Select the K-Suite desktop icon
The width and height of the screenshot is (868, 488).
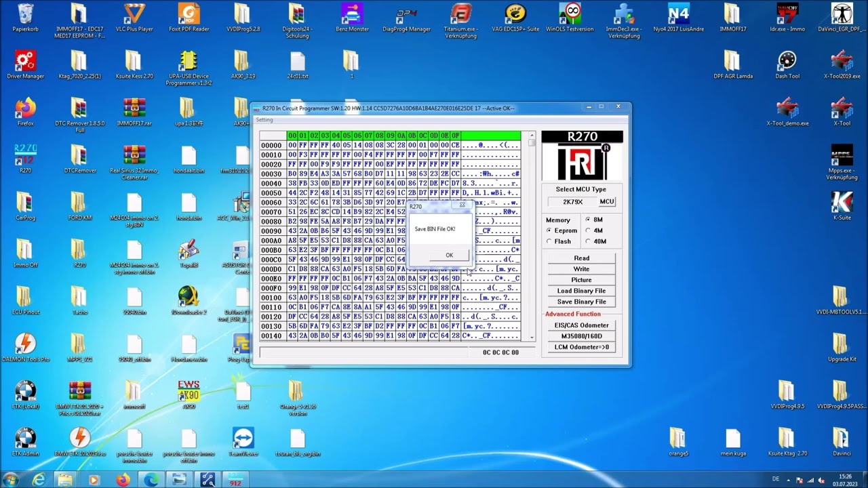842,206
